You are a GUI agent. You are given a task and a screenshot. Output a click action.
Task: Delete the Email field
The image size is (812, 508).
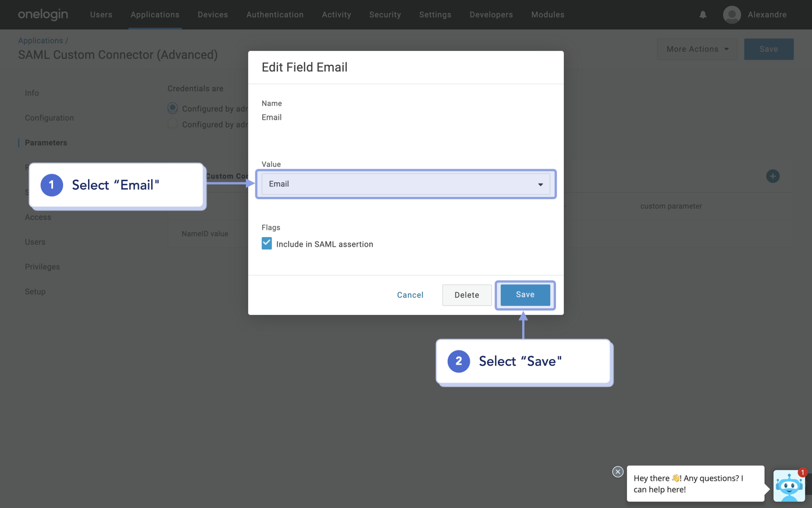coord(466,295)
